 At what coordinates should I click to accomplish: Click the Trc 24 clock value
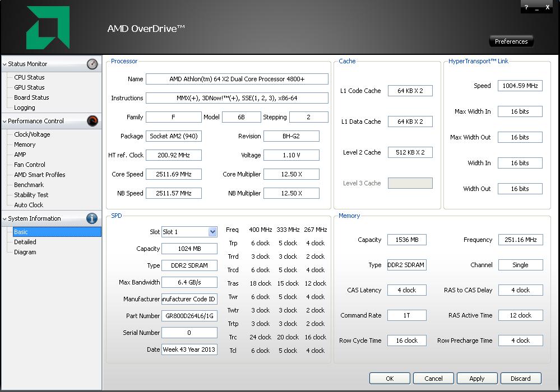pyautogui.click(x=260, y=337)
